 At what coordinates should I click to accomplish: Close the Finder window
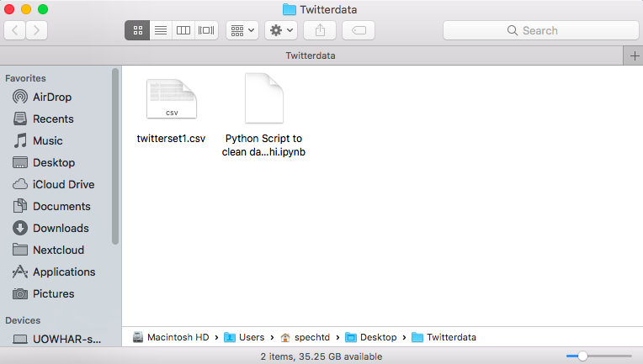click(x=9, y=9)
